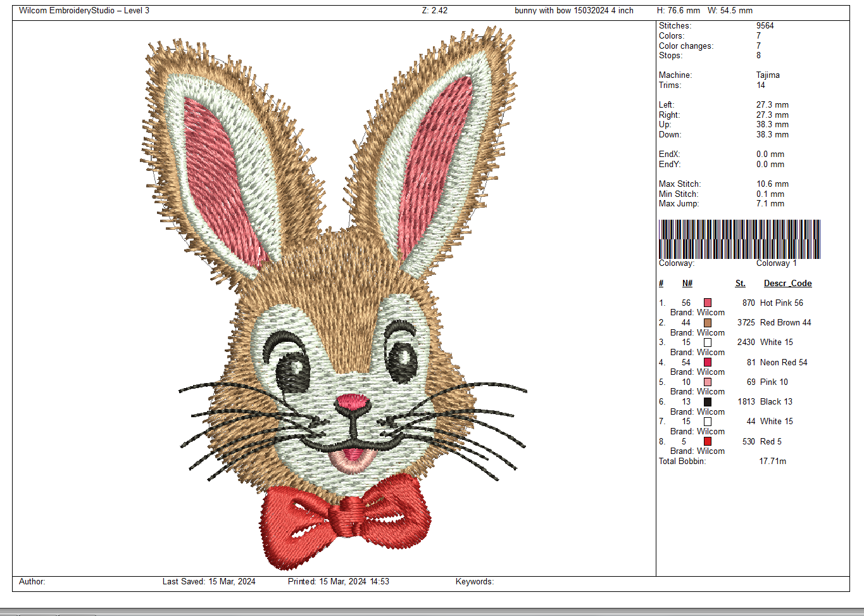
Task: Click the Author field in the footer
Action: point(32,582)
